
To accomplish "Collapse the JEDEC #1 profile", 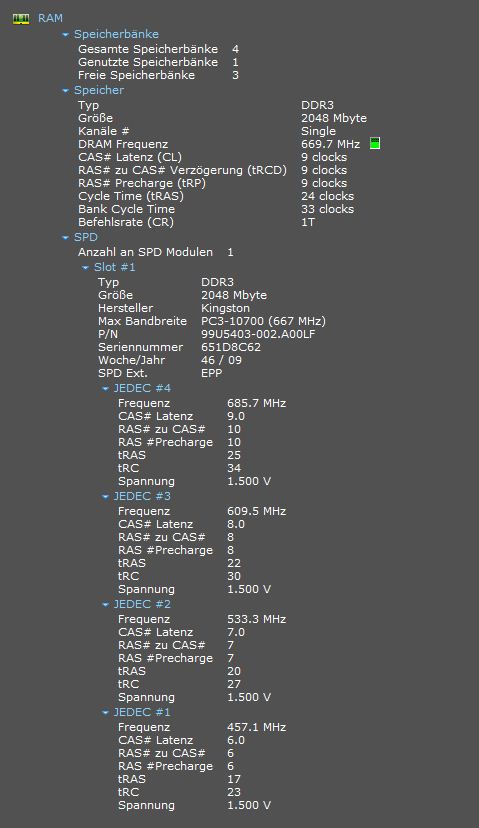I will [x=106, y=713].
